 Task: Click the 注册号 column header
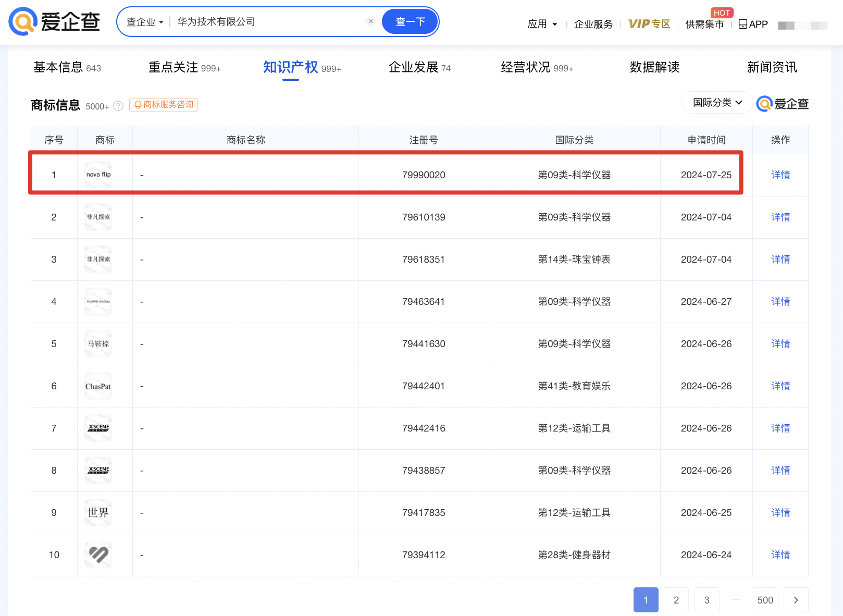[424, 140]
